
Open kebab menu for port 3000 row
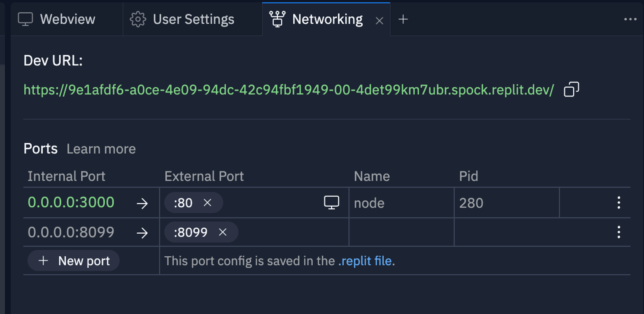click(x=619, y=203)
